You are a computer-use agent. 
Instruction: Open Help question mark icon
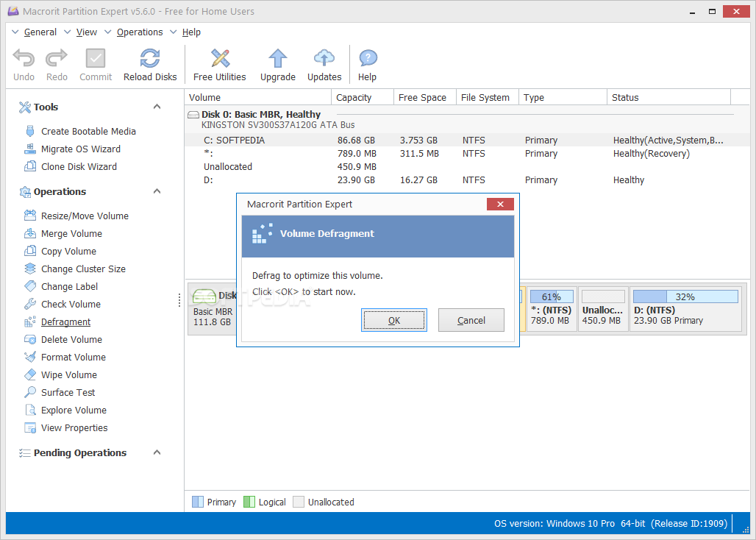368,59
